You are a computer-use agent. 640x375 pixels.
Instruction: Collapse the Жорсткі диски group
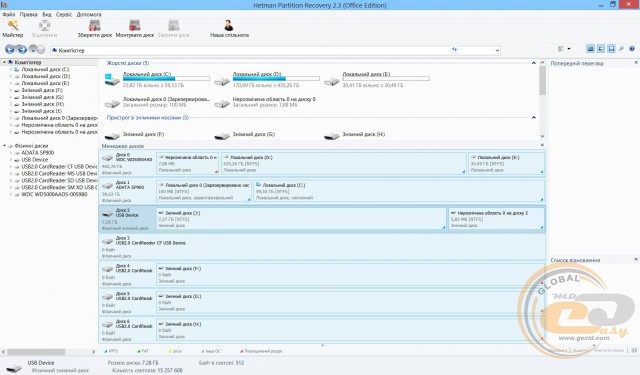[533, 63]
